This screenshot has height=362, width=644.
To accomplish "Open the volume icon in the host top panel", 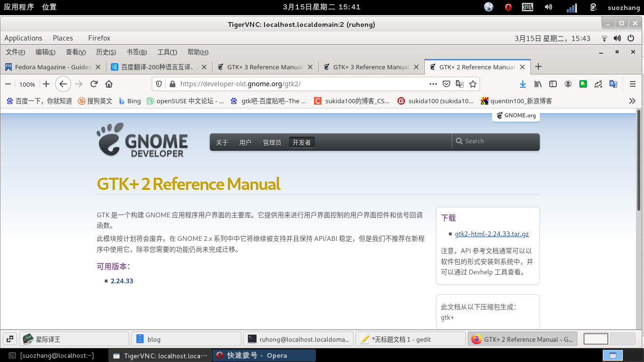I will click(548, 7).
